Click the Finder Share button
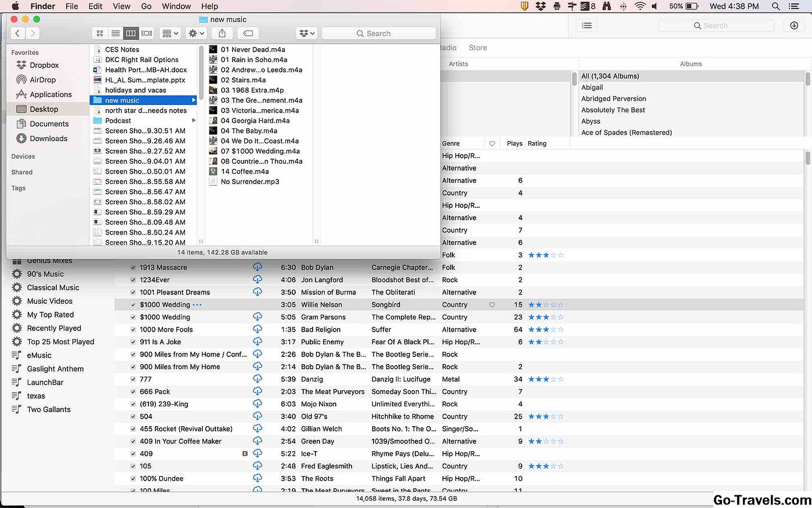 point(222,34)
